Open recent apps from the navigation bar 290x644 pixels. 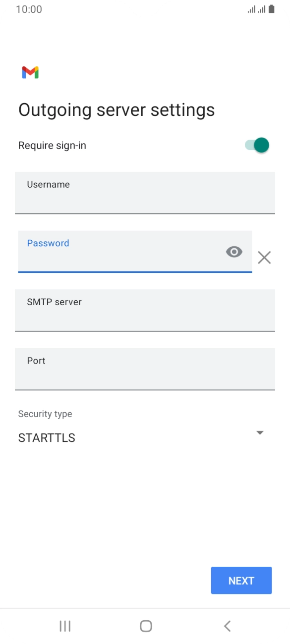64,626
